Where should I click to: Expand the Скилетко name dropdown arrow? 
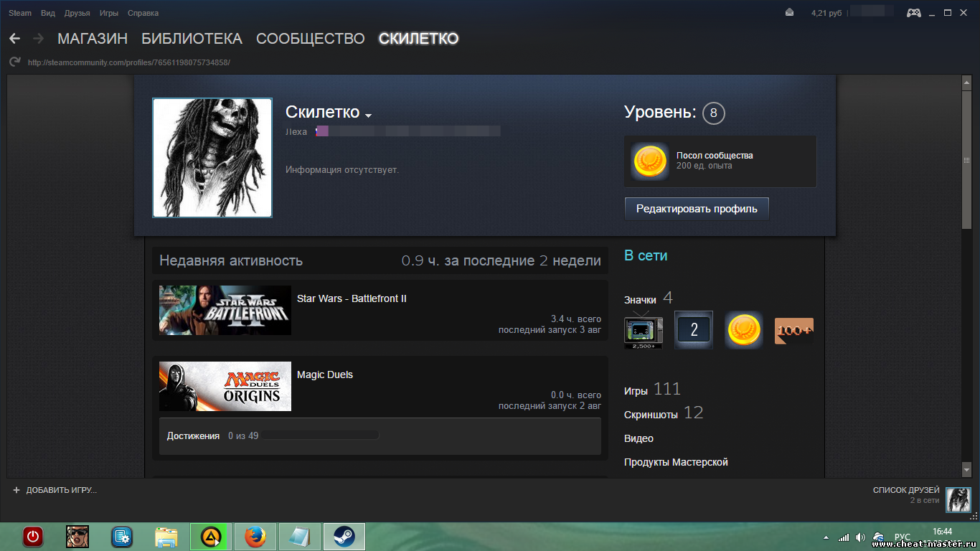[369, 116]
